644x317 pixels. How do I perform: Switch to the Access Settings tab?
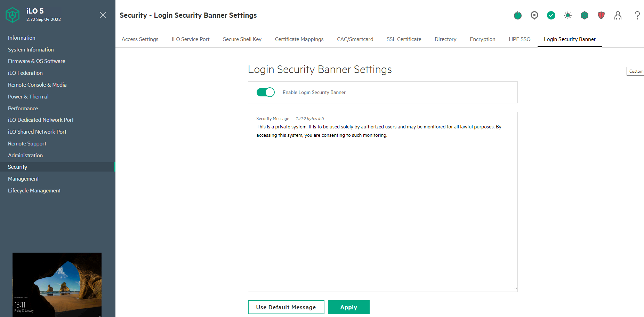coord(140,39)
